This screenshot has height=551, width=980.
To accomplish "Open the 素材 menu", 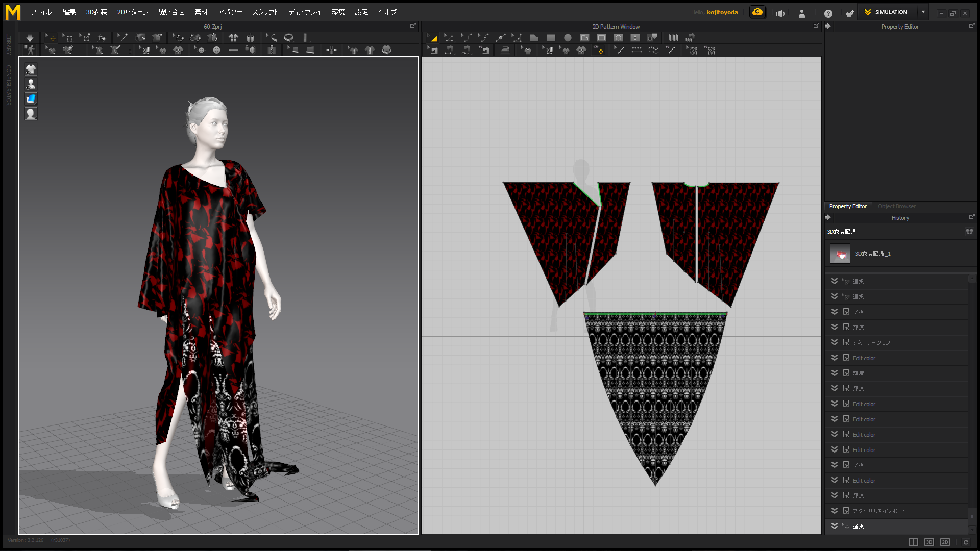I will pos(201,12).
